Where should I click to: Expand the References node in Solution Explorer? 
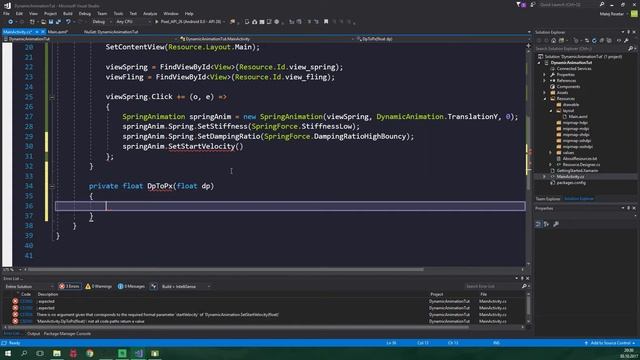click(x=544, y=81)
